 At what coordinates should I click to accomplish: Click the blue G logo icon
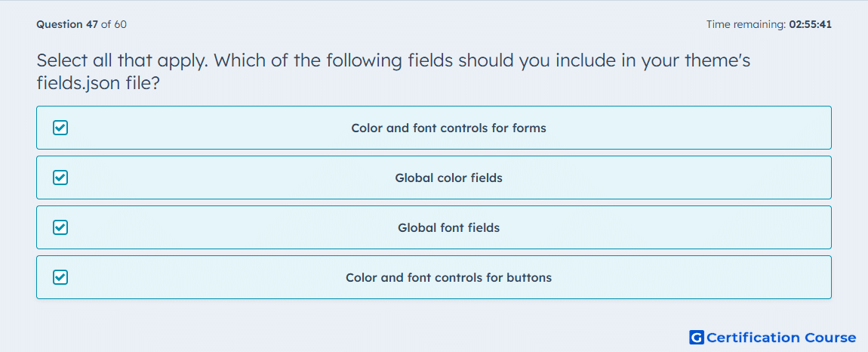pos(697,338)
